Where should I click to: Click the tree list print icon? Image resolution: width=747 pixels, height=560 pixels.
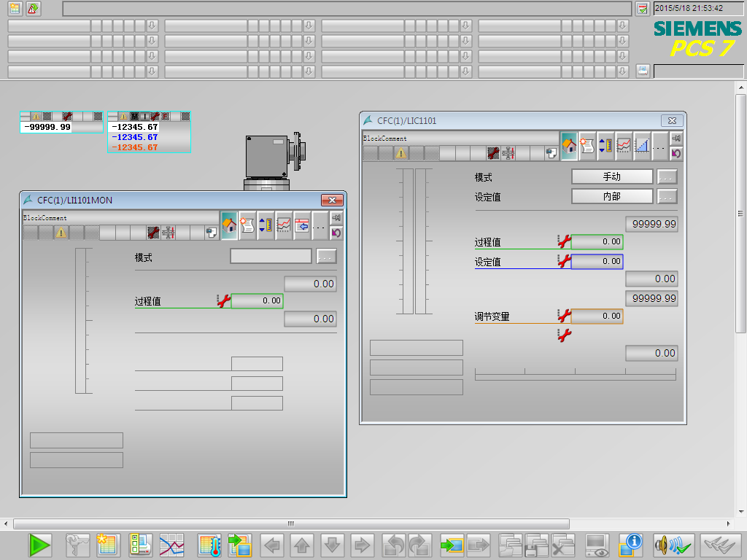141,545
